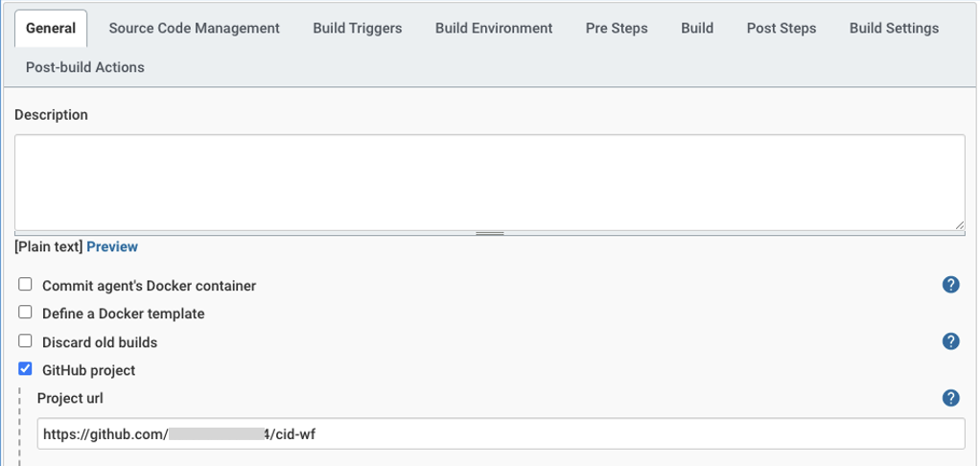Open the Build Settings tab

(895, 28)
